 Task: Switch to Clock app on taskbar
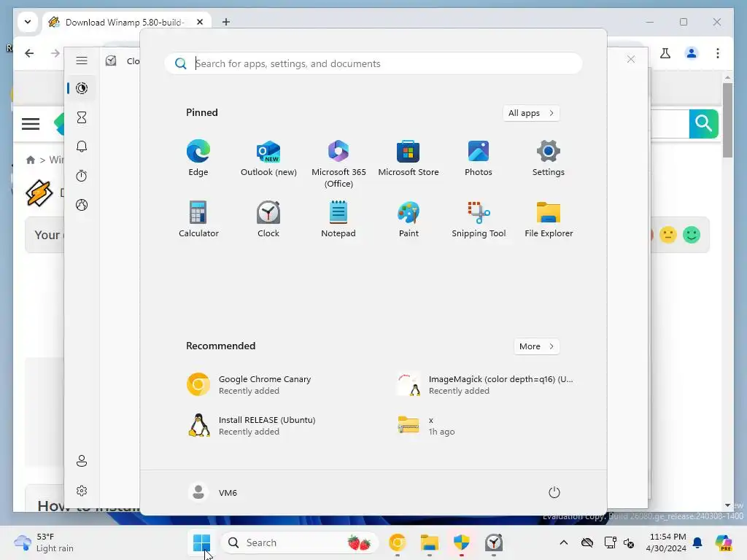[494, 542]
